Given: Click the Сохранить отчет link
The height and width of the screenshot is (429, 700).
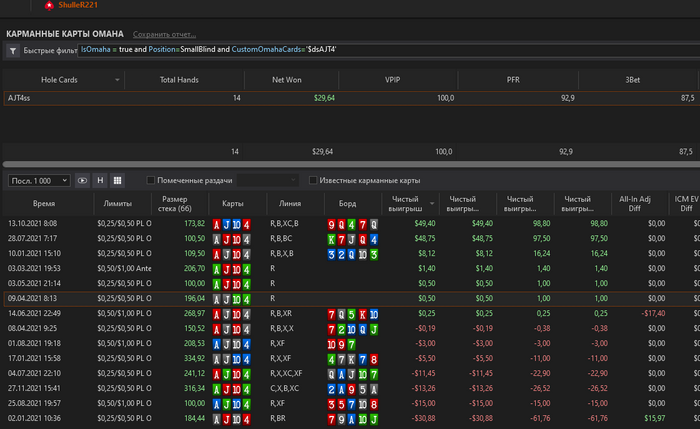Looking at the screenshot, I should (x=164, y=33).
